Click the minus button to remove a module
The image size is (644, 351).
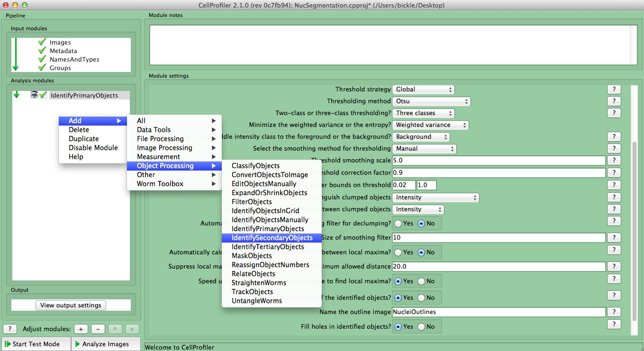[x=98, y=329]
